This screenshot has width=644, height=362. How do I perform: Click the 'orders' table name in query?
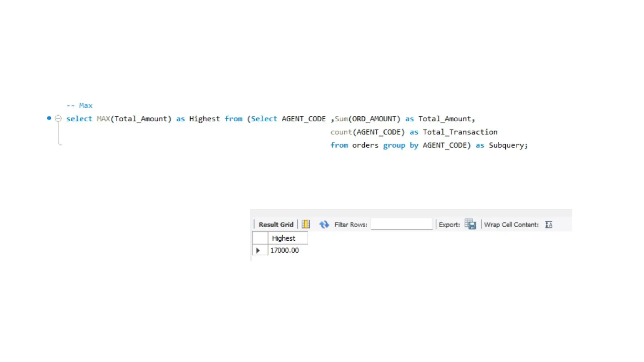[x=365, y=145]
